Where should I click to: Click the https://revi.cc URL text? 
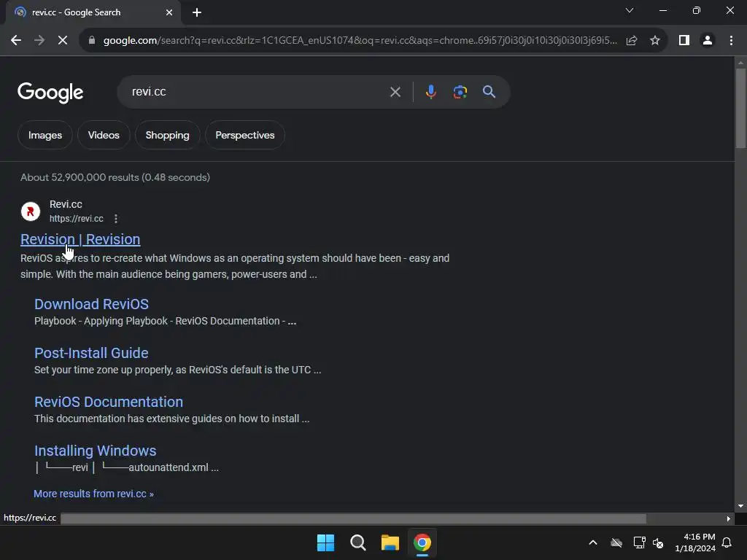[76, 219]
